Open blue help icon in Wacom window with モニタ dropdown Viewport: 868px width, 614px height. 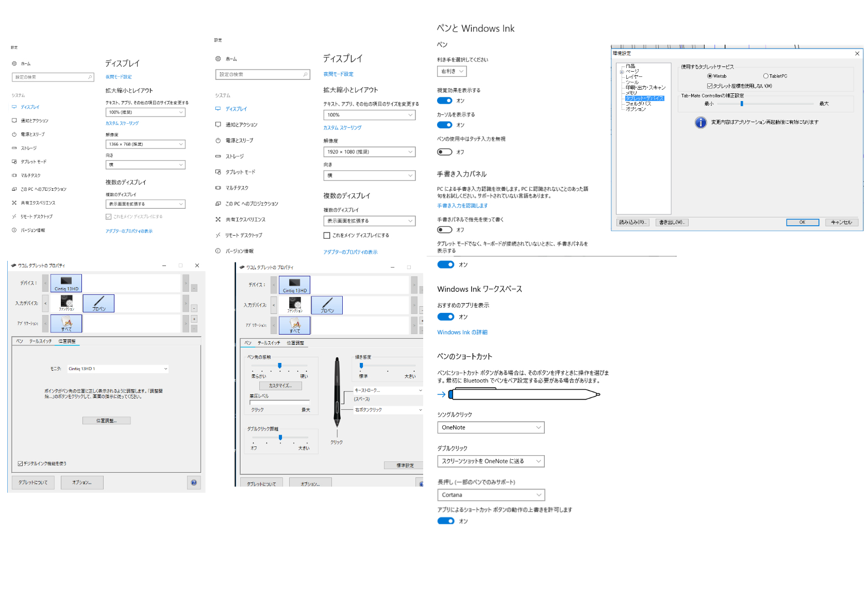(194, 483)
